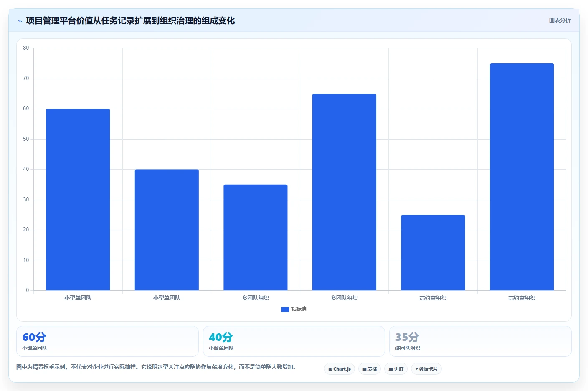Click the y-axis tick label 30
This screenshot has width=588, height=391.
[x=26, y=200]
